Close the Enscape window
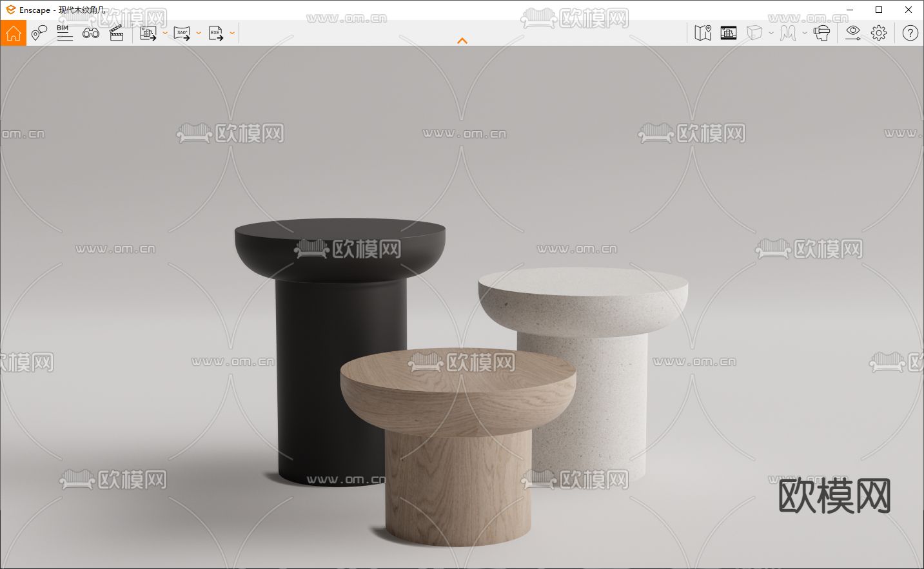 click(909, 10)
